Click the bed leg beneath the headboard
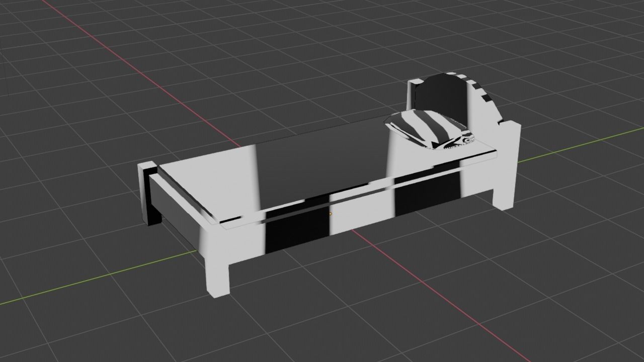 click(505, 189)
